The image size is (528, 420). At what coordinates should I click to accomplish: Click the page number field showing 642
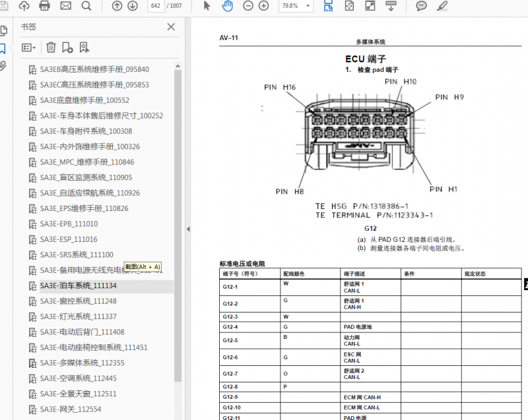pos(156,6)
